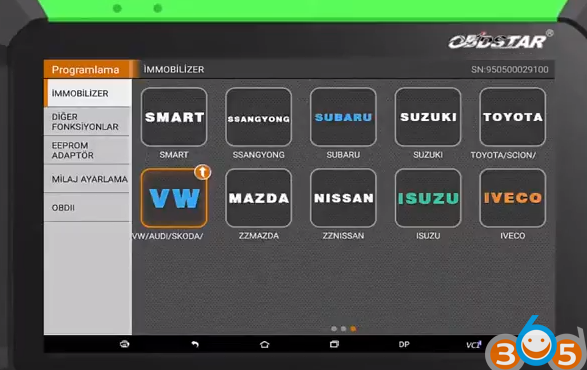Select EEPROM ADAPTÖR menu item
Viewport: 587px width, 370px height.
pyautogui.click(x=88, y=150)
